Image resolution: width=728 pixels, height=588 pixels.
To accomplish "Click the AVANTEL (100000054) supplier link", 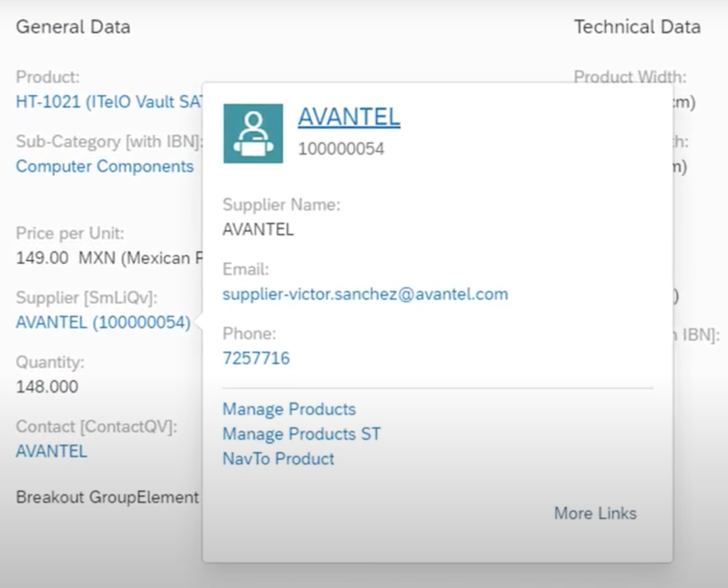I will click(x=103, y=322).
